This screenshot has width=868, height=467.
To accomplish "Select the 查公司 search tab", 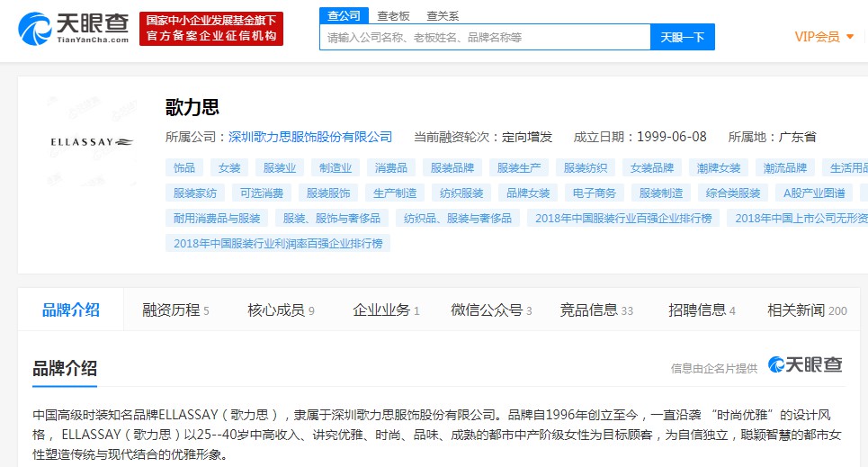I will pyautogui.click(x=344, y=15).
